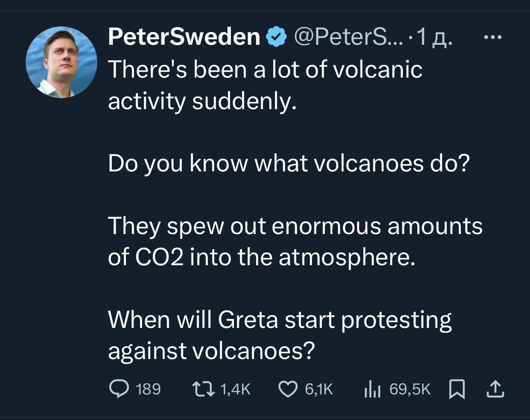Open the tweet via the "1 д." timestamp
This screenshot has height=420, width=530.
click(x=435, y=38)
